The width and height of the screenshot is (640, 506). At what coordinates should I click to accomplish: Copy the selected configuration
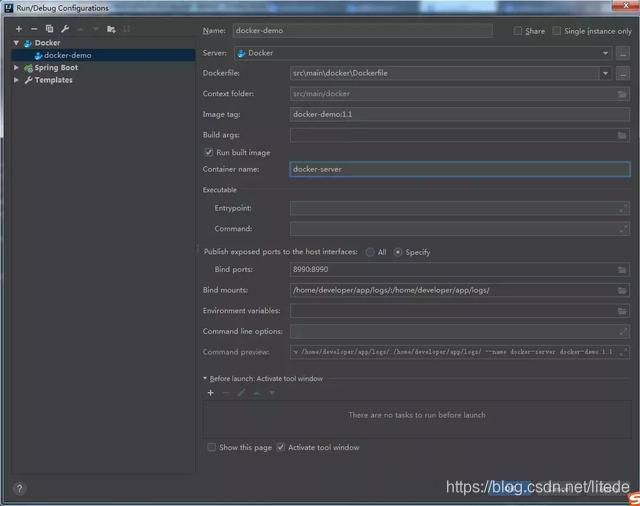[49, 29]
